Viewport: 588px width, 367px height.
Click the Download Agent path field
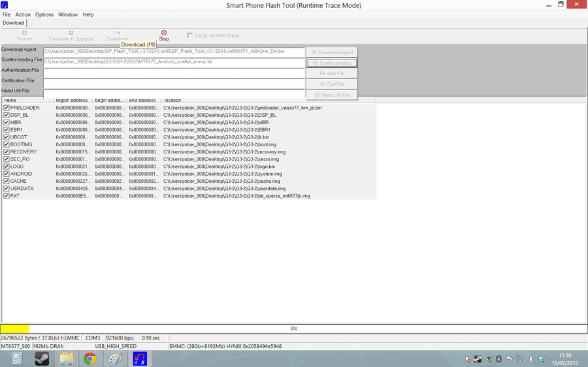click(x=174, y=52)
